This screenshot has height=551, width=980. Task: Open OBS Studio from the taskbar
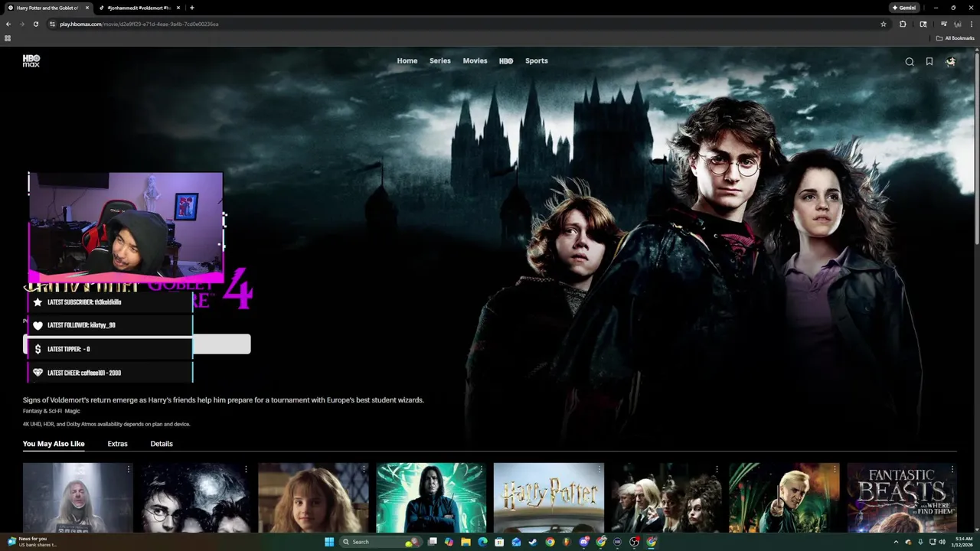click(635, 542)
